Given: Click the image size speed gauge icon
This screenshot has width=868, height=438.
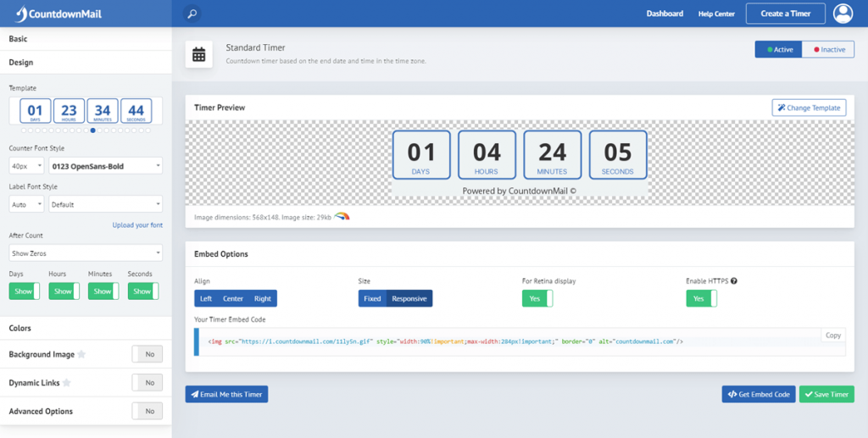Looking at the screenshot, I should tap(342, 217).
